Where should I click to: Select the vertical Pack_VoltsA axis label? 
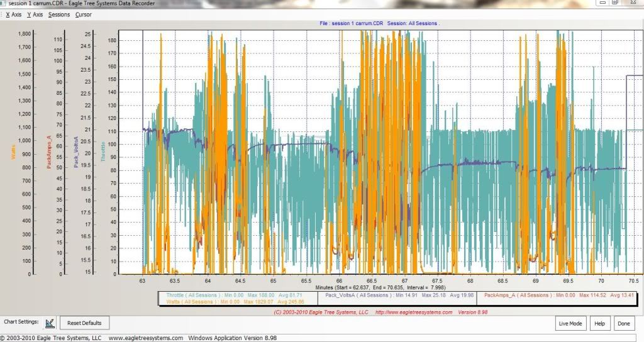tap(77, 152)
